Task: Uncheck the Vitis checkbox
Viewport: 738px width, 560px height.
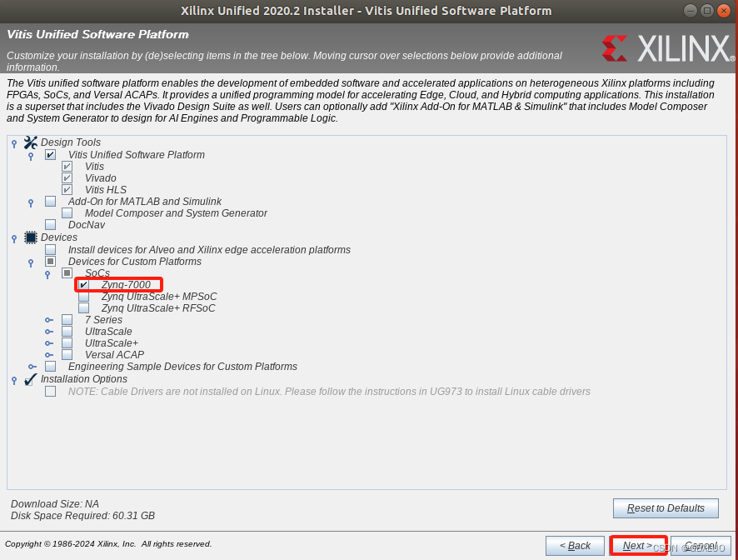Action: coord(67,166)
